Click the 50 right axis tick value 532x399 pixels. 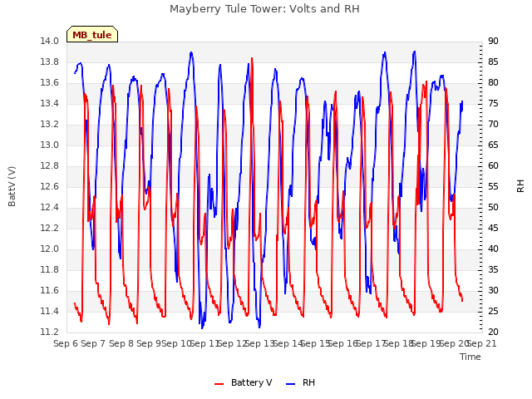(x=493, y=207)
